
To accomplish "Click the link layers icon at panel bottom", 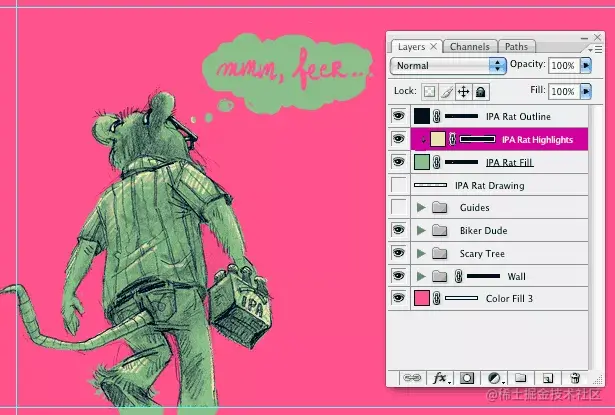I will tap(412, 378).
